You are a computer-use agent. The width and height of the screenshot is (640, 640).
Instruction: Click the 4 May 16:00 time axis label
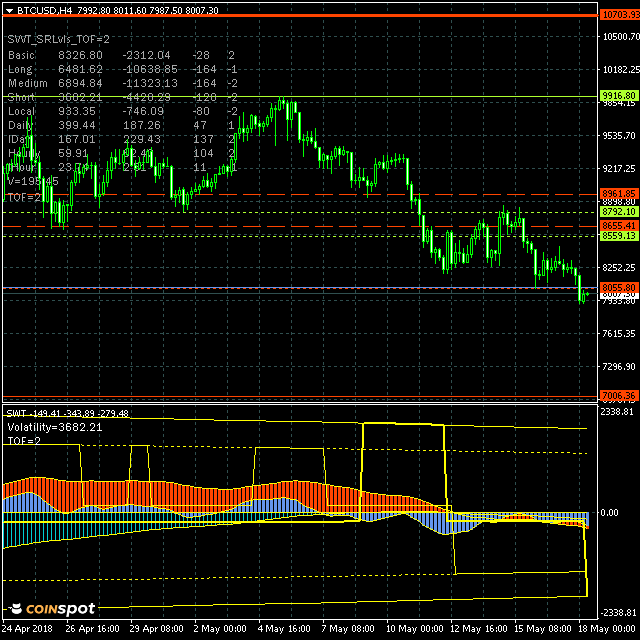coord(282,629)
